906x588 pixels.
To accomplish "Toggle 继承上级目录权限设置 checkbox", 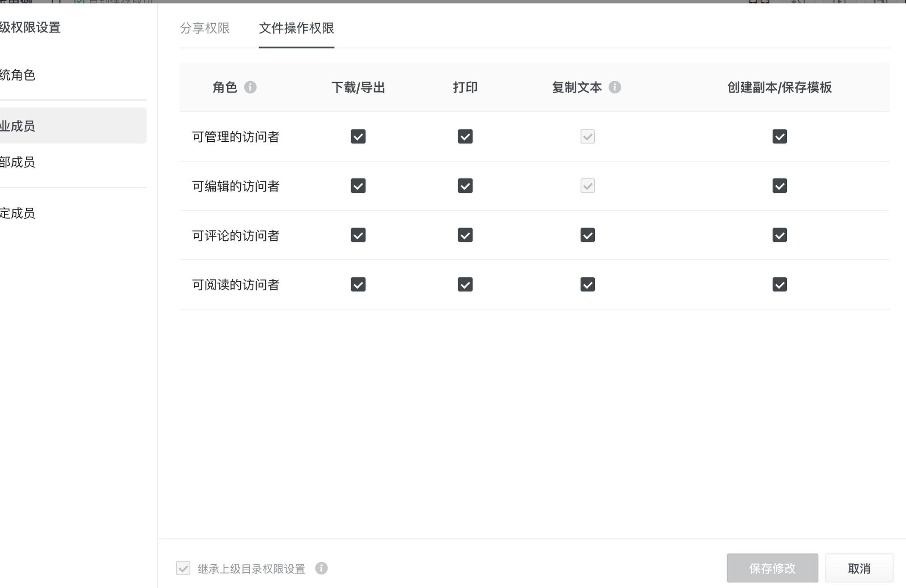I will (183, 568).
